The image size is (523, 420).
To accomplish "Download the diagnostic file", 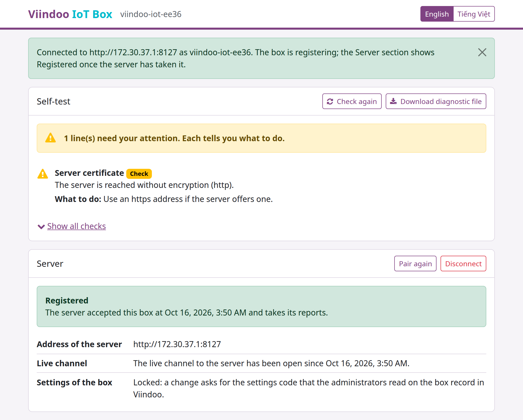I will pos(436,101).
